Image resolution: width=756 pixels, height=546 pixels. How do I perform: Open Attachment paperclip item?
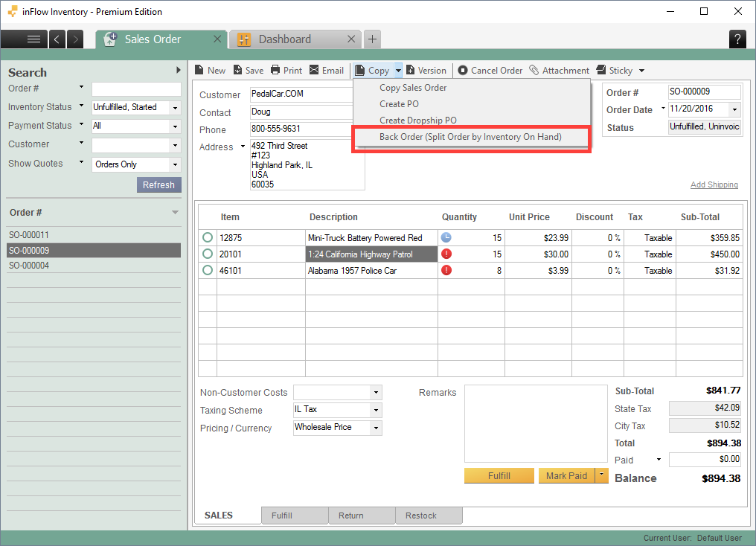[x=559, y=71]
